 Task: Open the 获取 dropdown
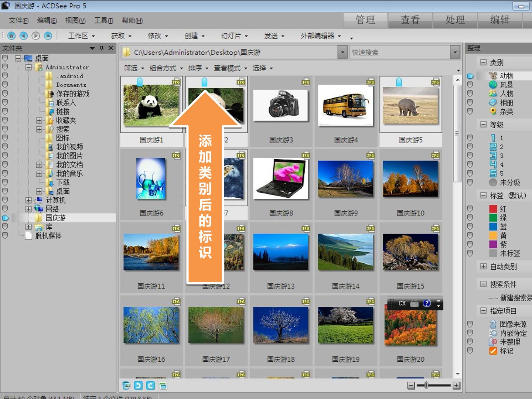click(121, 36)
